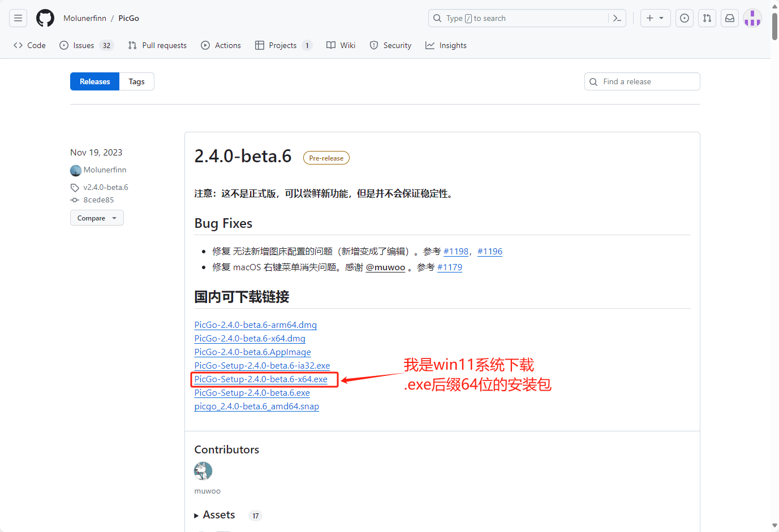
Task: Open the hamburger navigation menu
Action: [18, 18]
